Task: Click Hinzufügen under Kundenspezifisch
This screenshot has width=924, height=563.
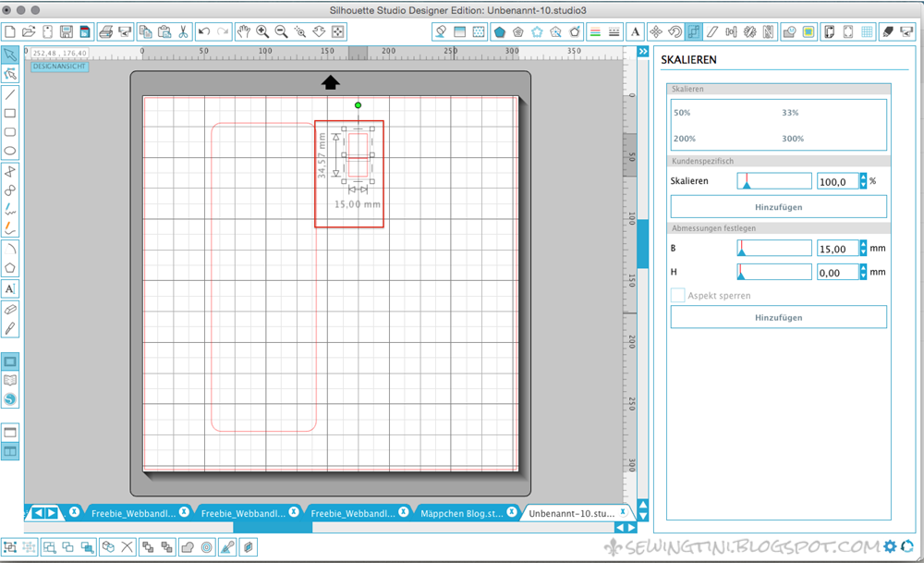Action: pos(778,207)
